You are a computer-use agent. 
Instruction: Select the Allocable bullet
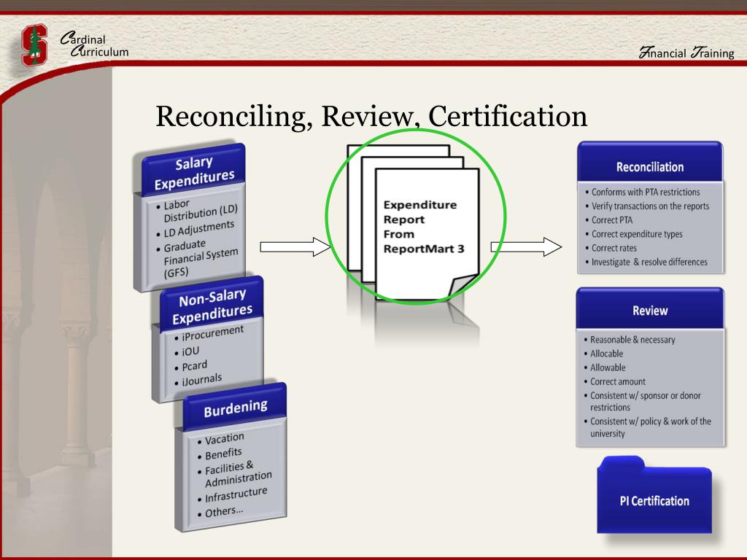pos(603,354)
